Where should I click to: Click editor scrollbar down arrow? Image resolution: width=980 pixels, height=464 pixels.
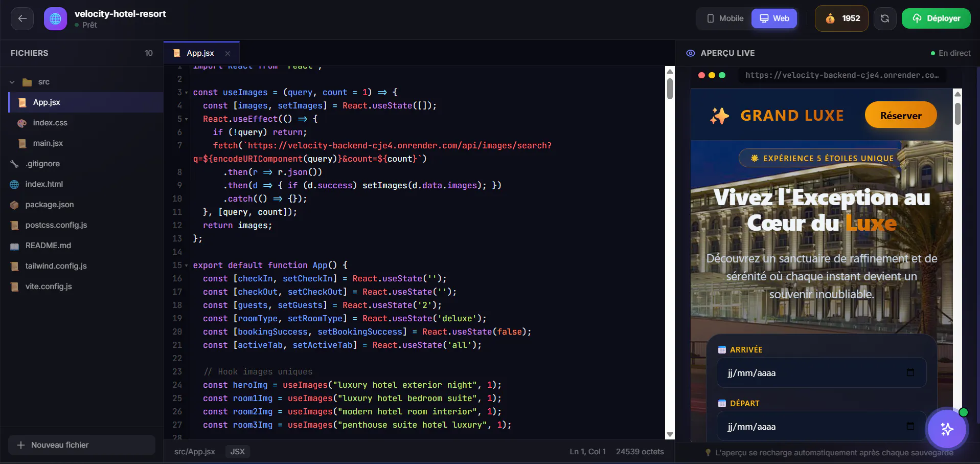click(670, 434)
